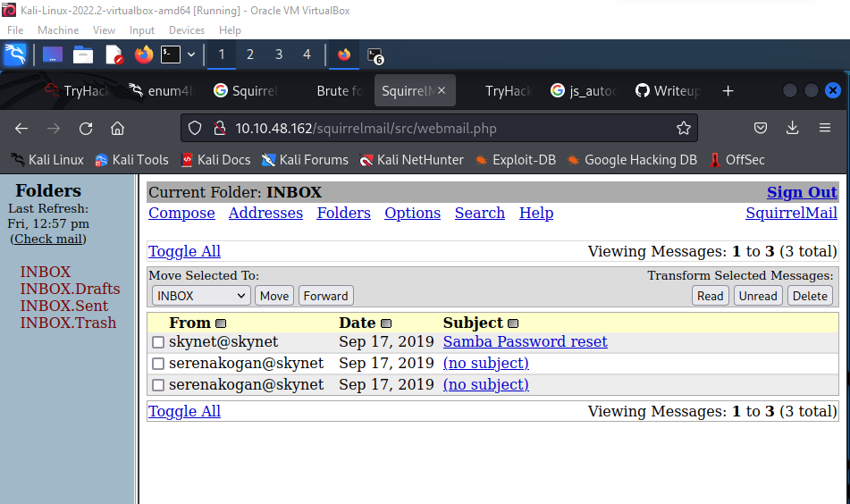Reload the current SquirrelMail page
Viewport: 850px width, 504px height.
[86, 129]
